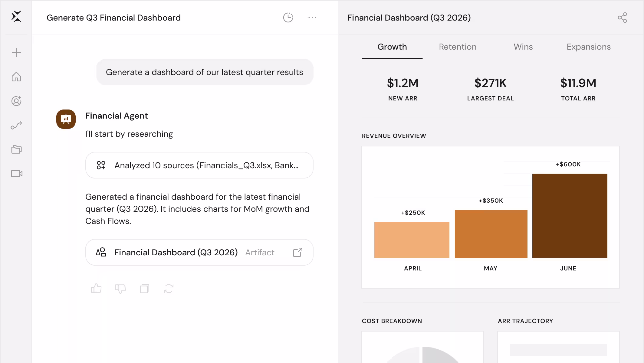Copy the agent response
The width and height of the screenshot is (644, 363).
[x=145, y=289]
